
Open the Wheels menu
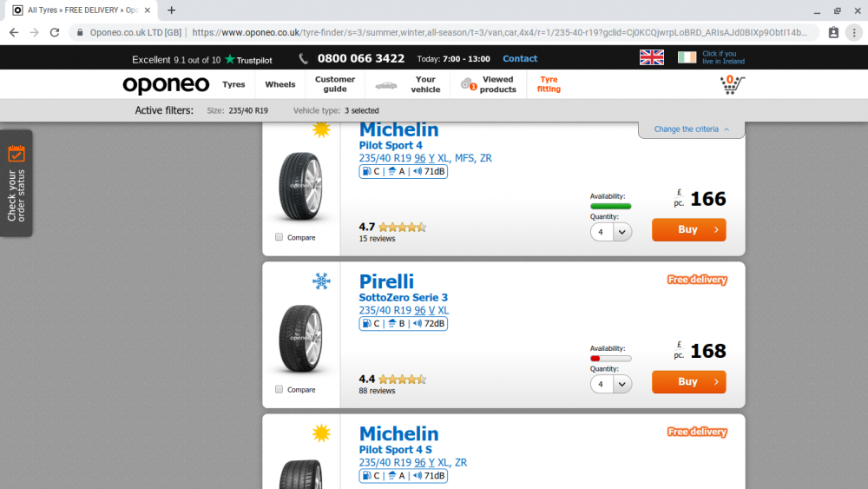pos(280,85)
